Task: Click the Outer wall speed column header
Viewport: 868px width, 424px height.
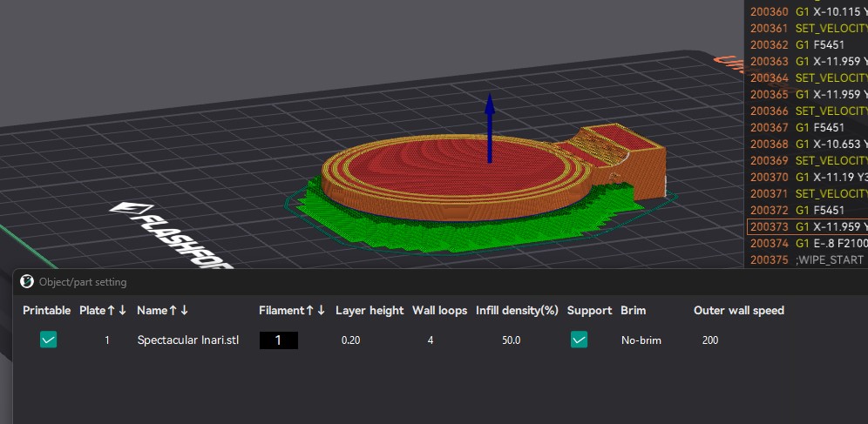Action: pyautogui.click(x=738, y=311)
